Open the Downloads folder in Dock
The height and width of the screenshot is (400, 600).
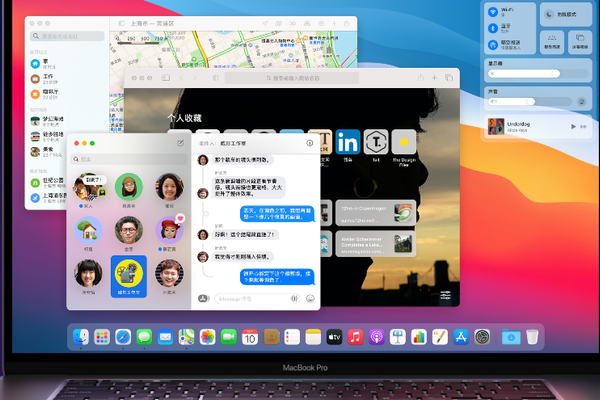tap(511, 337)
